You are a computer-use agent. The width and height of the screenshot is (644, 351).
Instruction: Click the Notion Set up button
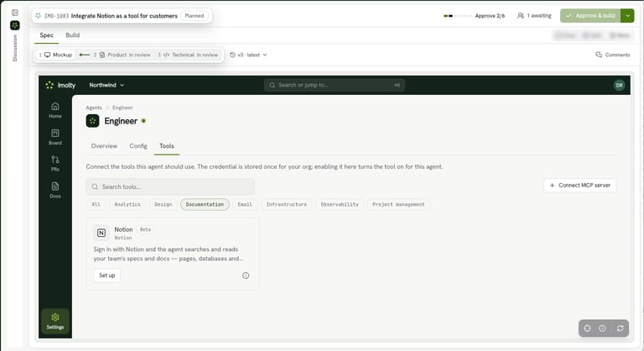coord(107,275)
